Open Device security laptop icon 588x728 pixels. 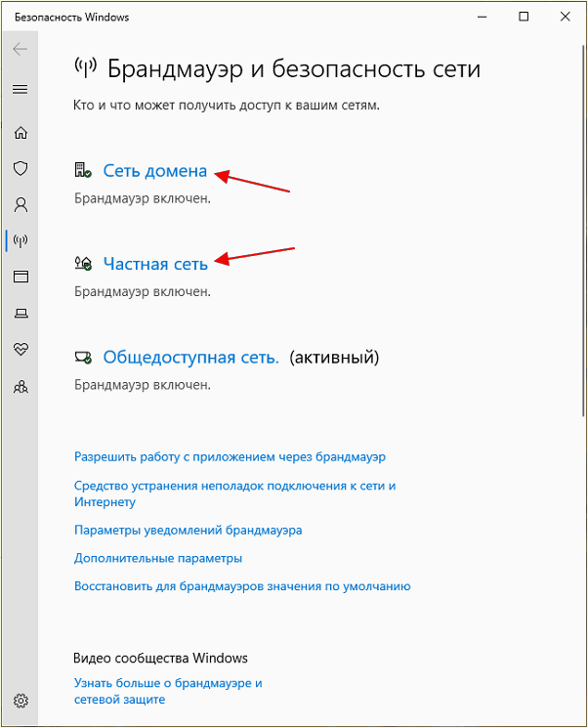(x=21, y=314)
